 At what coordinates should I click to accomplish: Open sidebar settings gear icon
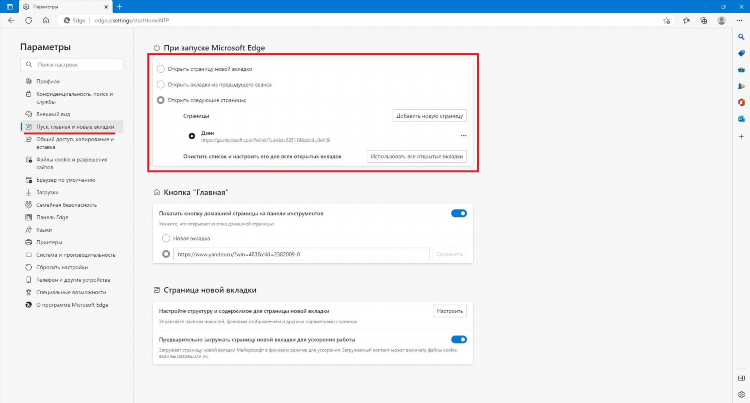(741, 394)
